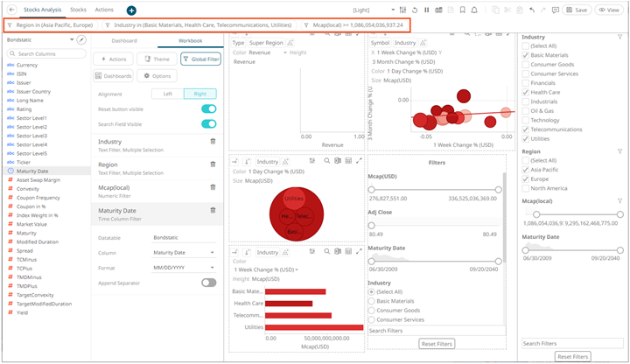Image resolution: width=630 pixels, height=364 pixels.
Task: Expand the Format MM/DD/YYYY dropdown
Action: (184, 267)
